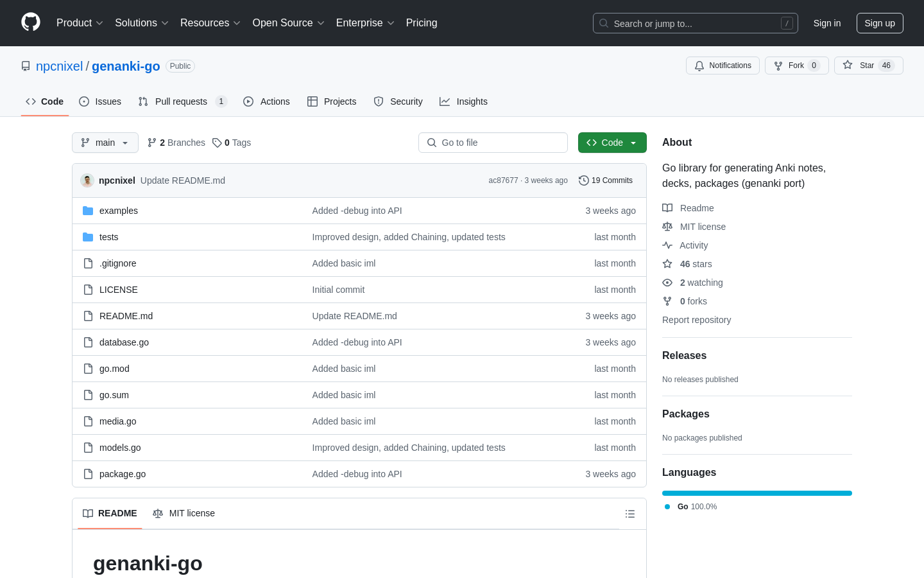Click the book icon beside Readme
Viewport: 924px width, 578px height.
[667, 208]
